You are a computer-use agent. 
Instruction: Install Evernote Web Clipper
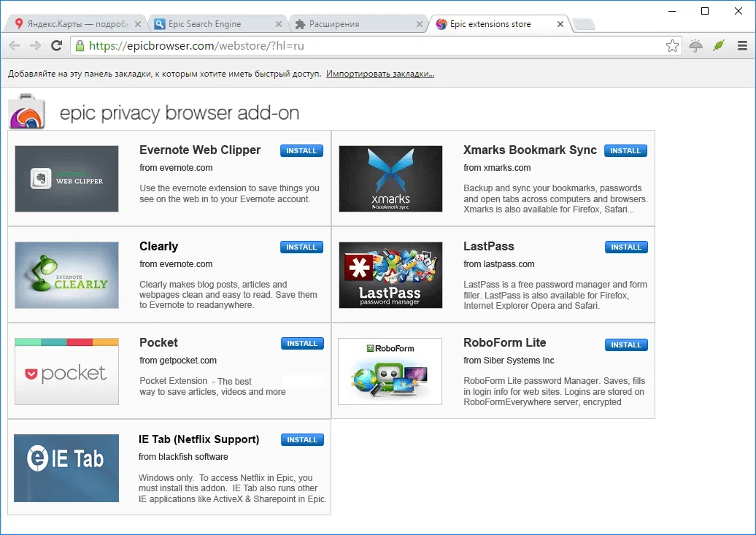point(302,150)
